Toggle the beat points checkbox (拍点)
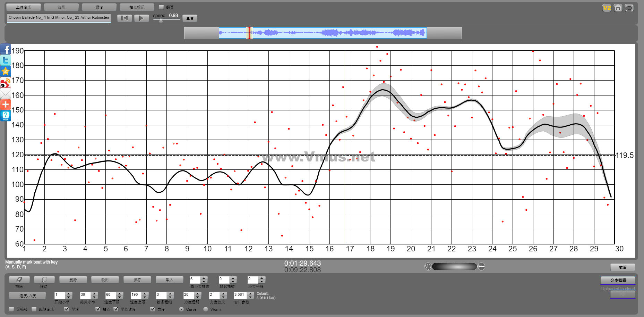 point(98,309)
